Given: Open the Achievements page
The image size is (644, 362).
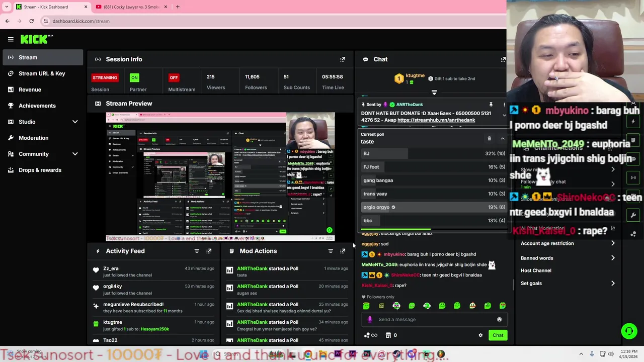Looking at the screenshot, I should 43,106.
